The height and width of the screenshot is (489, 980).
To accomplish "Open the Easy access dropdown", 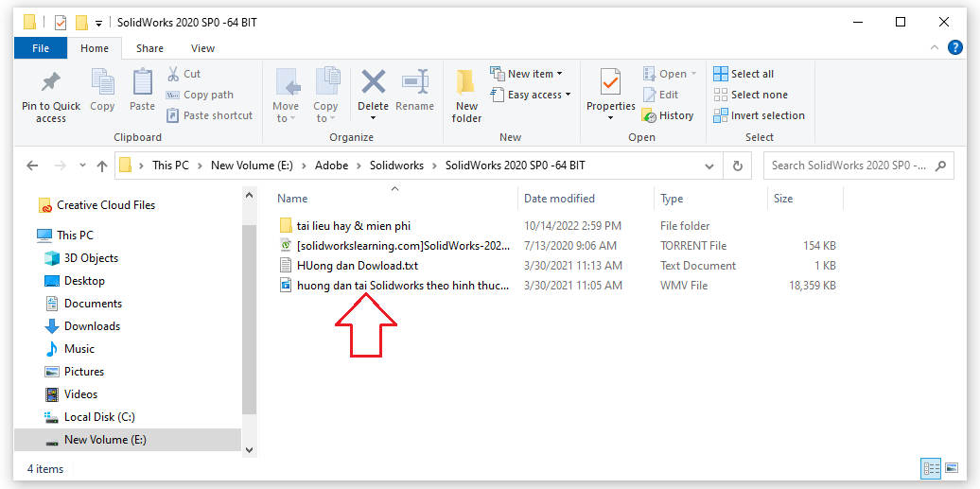I will click(x=531, y=95).
